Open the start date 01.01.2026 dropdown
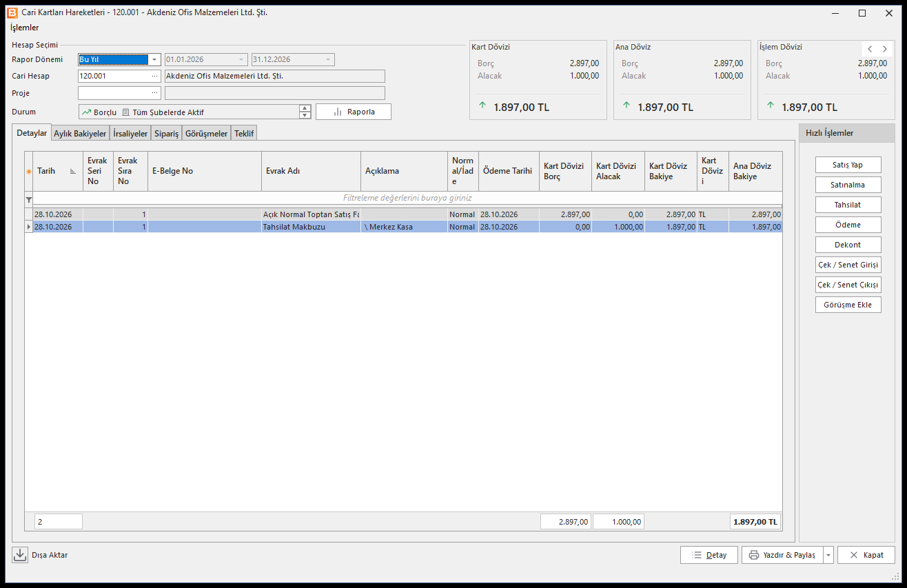This screenshot has height=588, width=907. click(241, 60)
